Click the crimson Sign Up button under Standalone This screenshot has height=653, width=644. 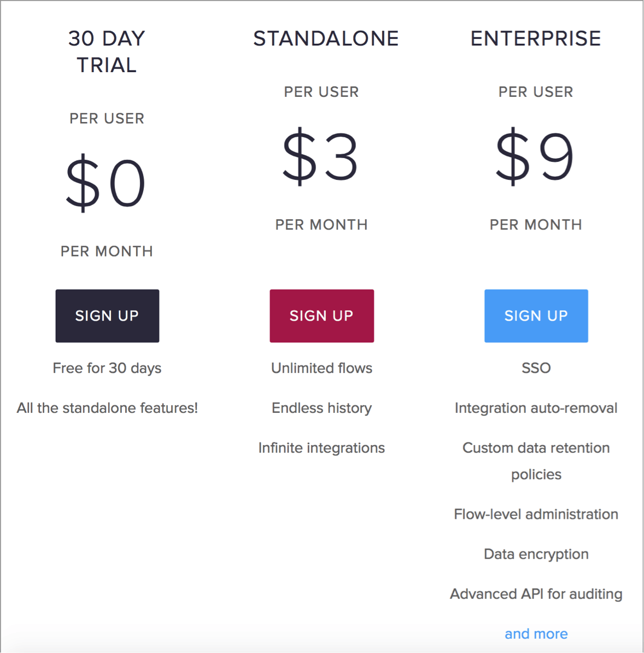322,316
